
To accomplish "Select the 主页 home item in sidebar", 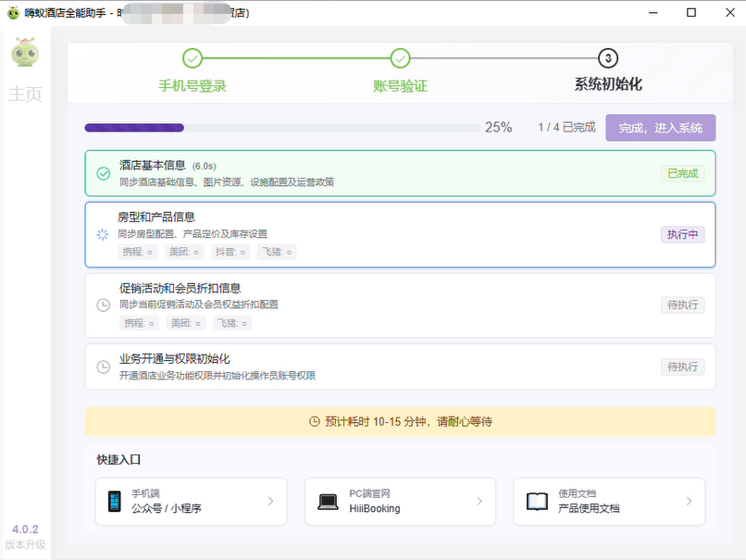I will pyautogui.click(x=25, y=93).
